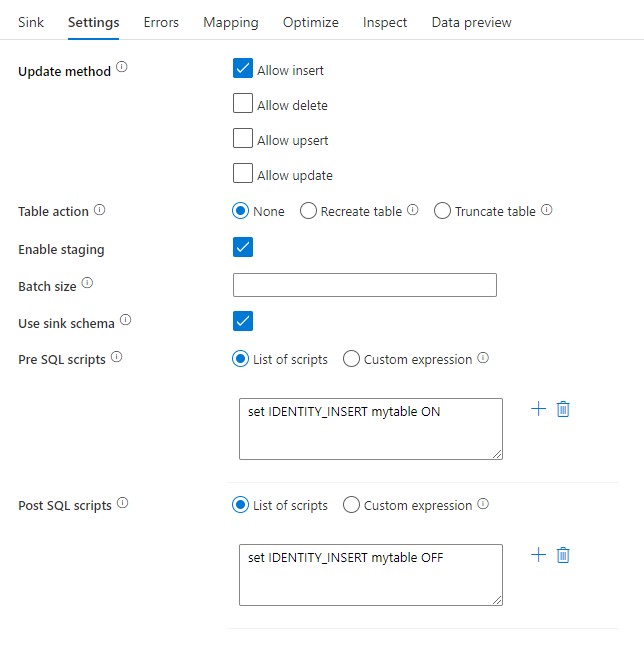Uncheck the Enable staging checkbox
The width and height of the screenshot is (644, 671).
[243, 247]
